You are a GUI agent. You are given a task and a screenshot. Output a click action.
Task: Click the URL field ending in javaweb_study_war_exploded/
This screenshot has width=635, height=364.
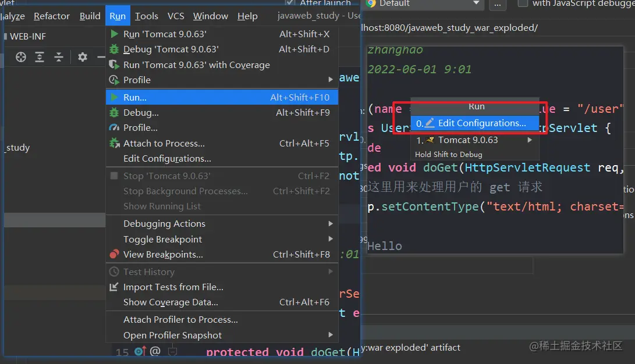tap(449, 27)
